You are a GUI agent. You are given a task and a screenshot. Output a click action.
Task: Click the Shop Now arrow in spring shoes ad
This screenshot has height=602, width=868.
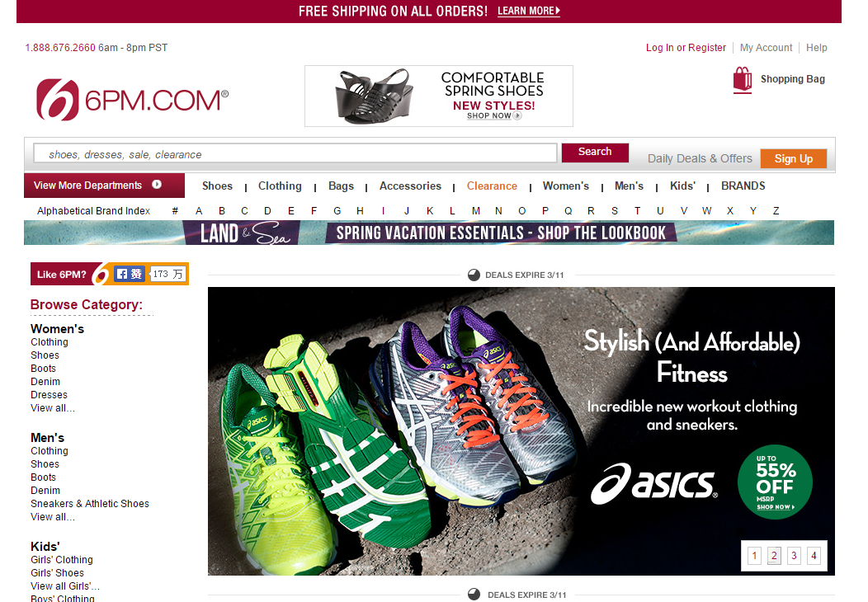(517, 115)
